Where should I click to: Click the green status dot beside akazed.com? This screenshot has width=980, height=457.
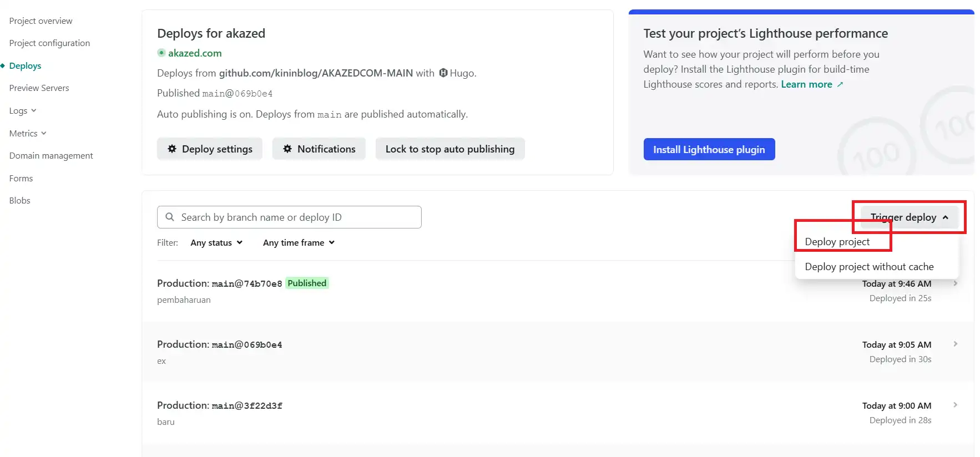click(161, 53)
